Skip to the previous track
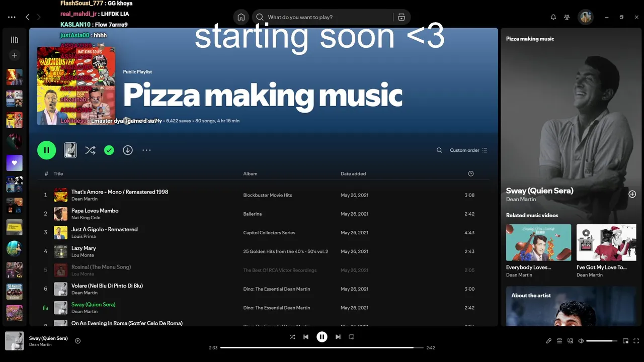 point(306,337)
